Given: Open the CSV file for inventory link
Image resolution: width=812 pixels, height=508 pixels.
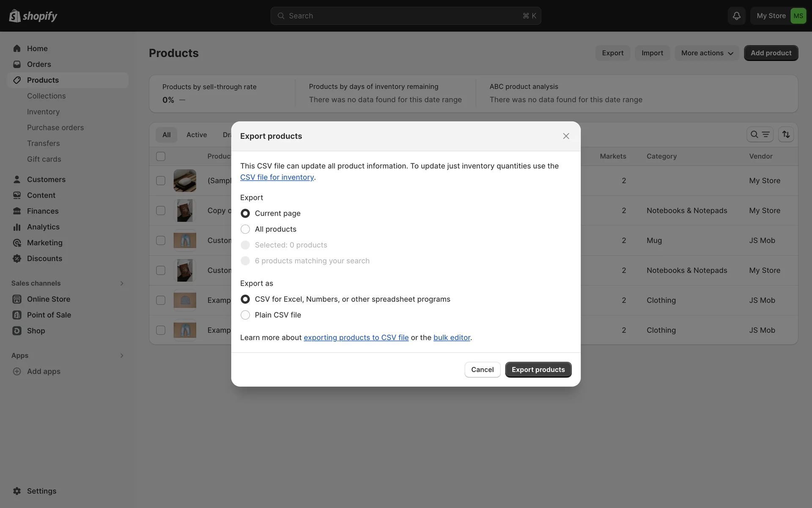Looking at the screenshot, I should click(277, 177).
